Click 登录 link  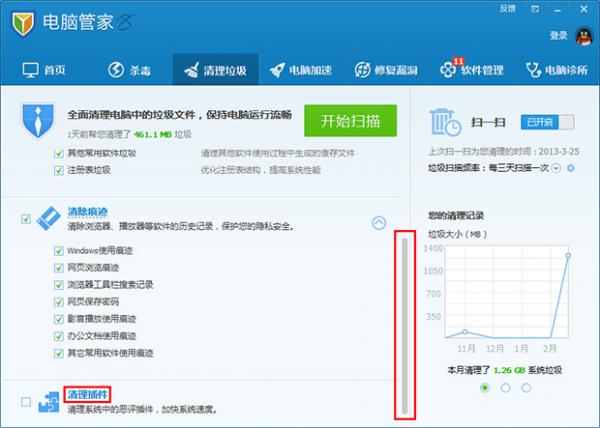click(x=559, y=36)
